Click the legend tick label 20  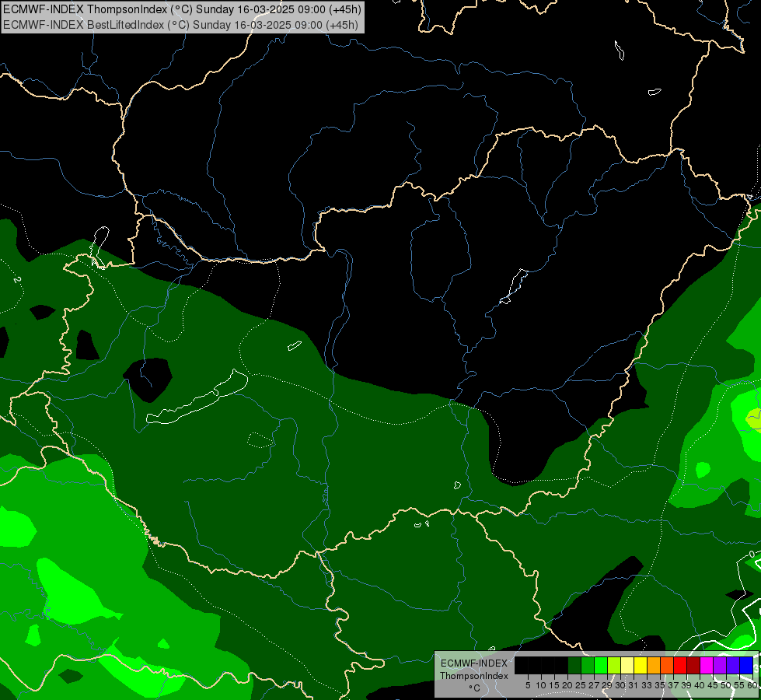567,685
